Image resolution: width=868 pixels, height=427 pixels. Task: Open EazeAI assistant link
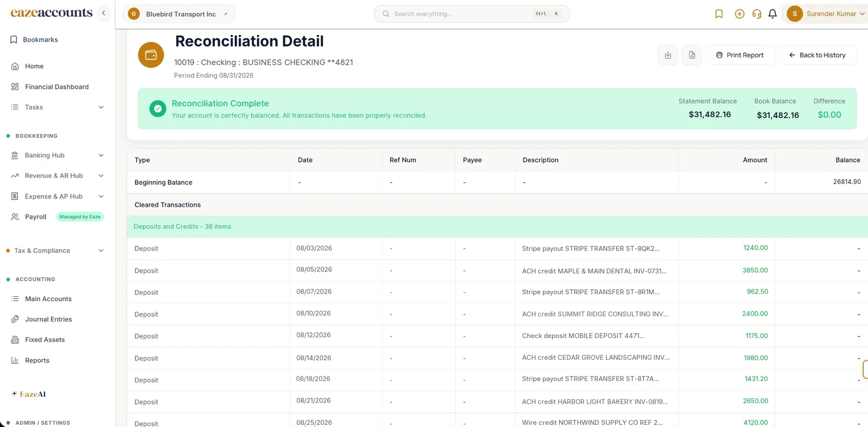pos(29,394)
